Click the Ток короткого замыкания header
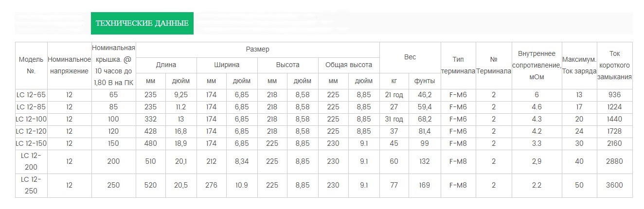 614,65
